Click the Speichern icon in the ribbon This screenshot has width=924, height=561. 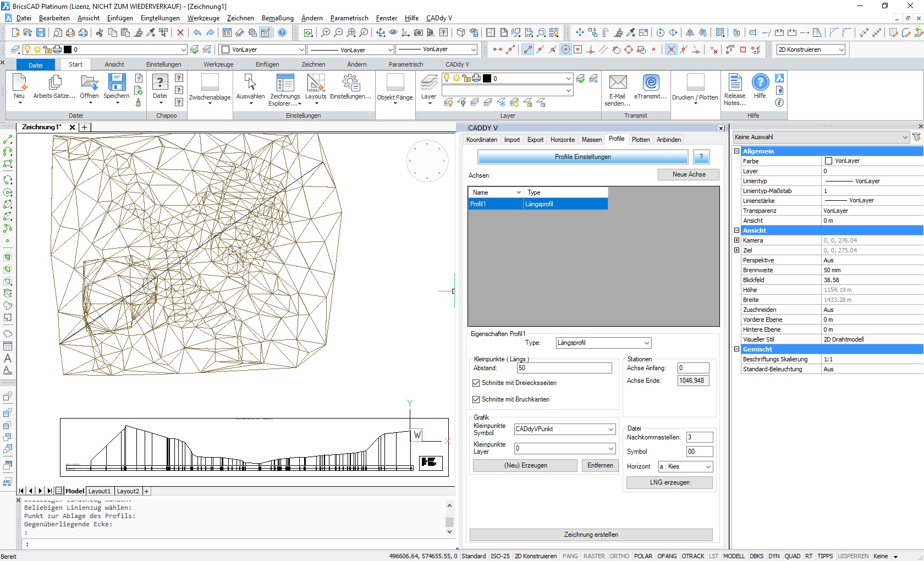click(116, 83)
